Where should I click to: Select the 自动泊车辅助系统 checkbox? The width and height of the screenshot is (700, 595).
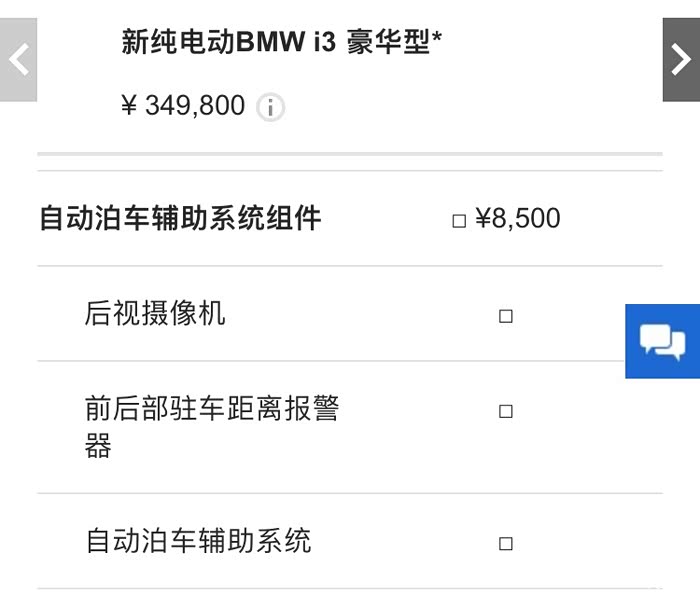tap(506, 543)
